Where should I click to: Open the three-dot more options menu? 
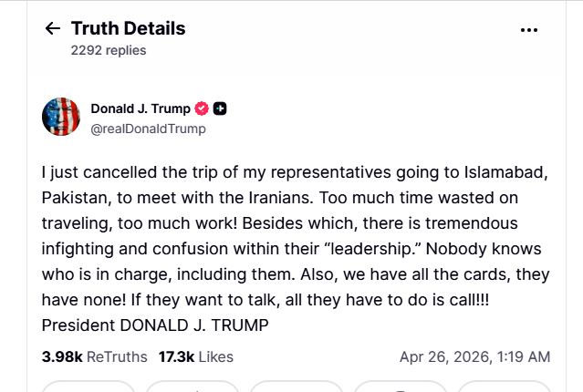(x=529, y=30)
